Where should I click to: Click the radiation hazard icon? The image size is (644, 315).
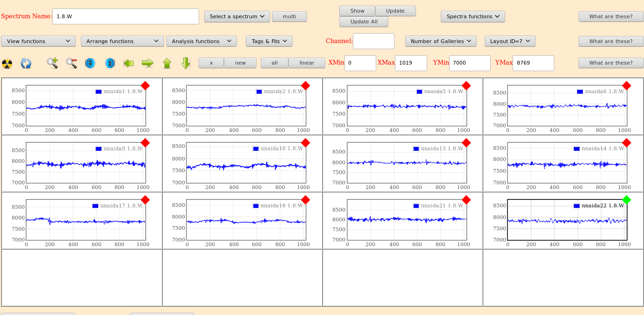click(x=7, y=63)
